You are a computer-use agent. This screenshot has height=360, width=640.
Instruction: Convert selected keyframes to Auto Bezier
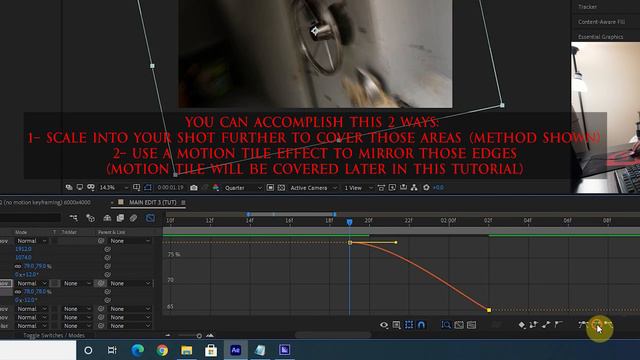[558, 325]
